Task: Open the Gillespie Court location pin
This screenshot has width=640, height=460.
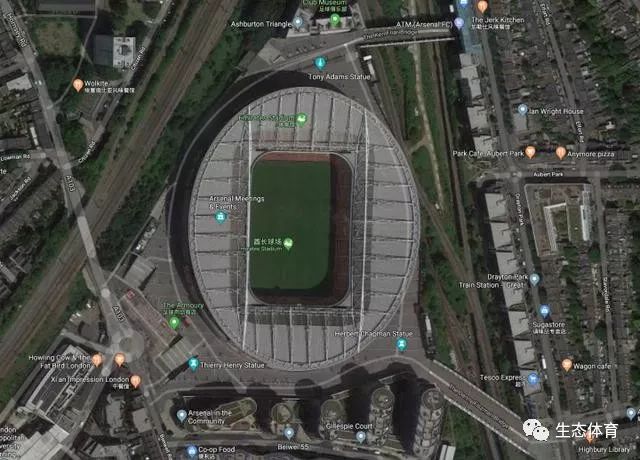Action: pyautogui.click(x=361, y=437)
